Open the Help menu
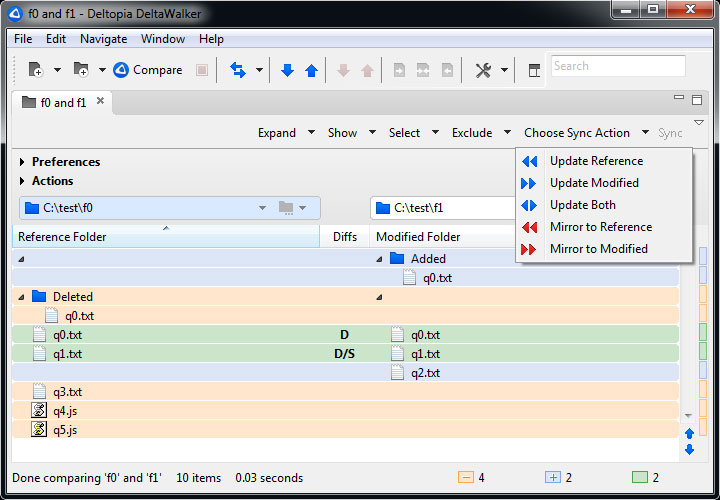 coord(211,39)
